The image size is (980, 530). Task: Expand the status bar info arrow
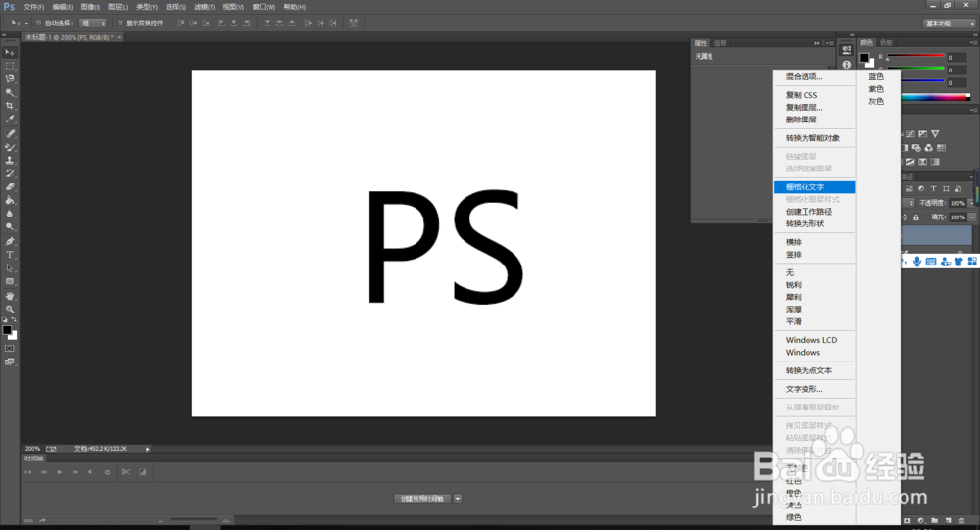click(x=148, y=449)
